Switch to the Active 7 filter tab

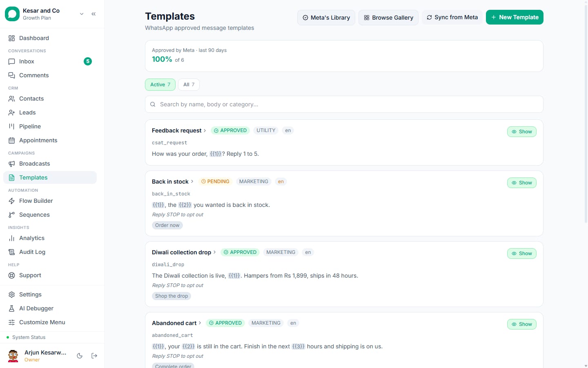pos(160,85)
